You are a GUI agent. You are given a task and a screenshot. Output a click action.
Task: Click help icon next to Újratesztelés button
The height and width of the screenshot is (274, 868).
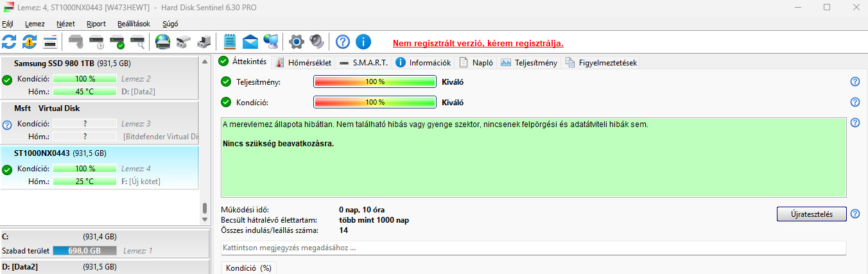(855, 214)
